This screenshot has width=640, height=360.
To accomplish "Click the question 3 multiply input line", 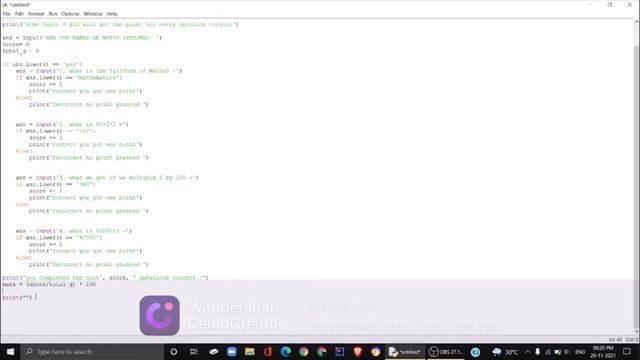I will pyautogui.click(x=107, y=178).
